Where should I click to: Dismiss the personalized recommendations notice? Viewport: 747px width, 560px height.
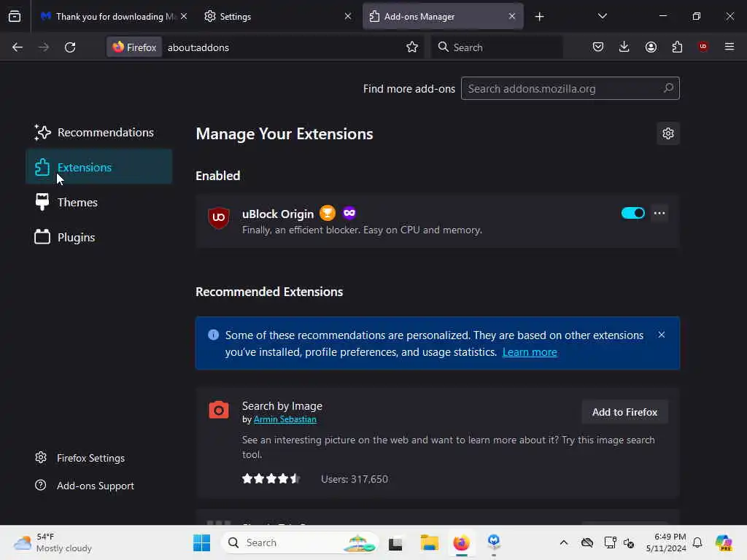(661, 335)
